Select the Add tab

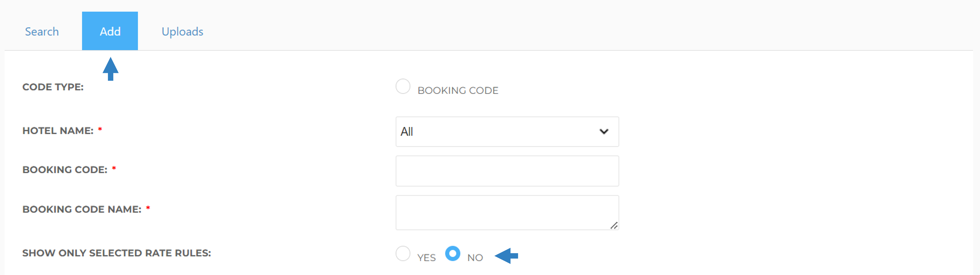pyautogui.click(x=110, y=31)
